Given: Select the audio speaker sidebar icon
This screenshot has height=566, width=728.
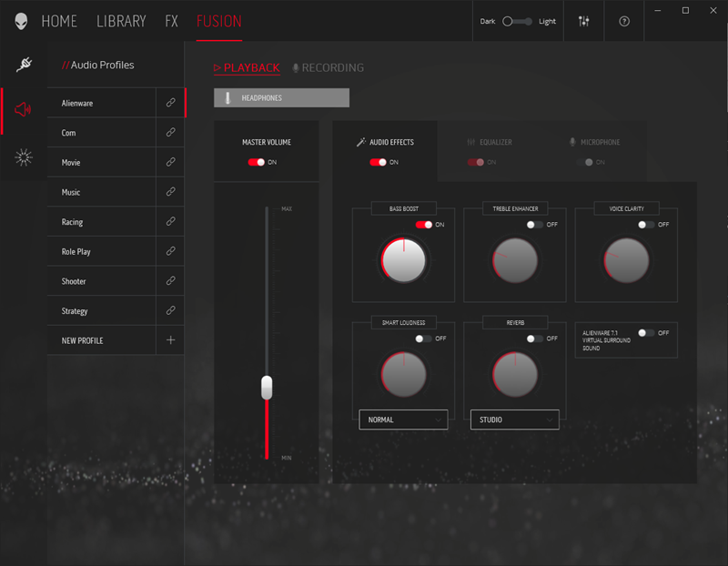Looking at the screenshot, I should (x=24, y=109).
